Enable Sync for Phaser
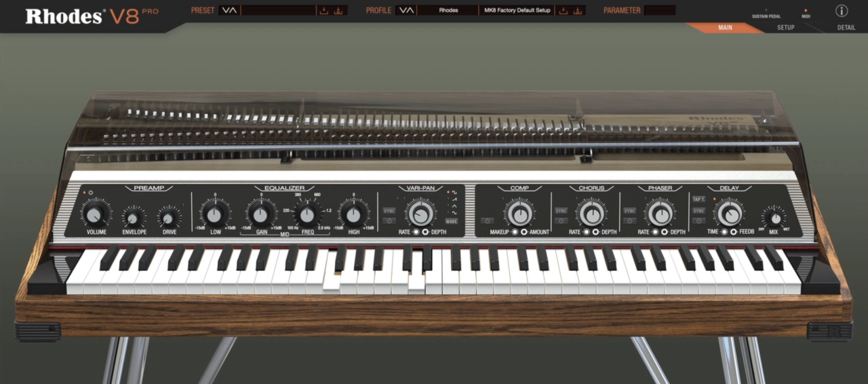Image resolution: width=868 pixels, height=384 pixels. tap(630, 210)
